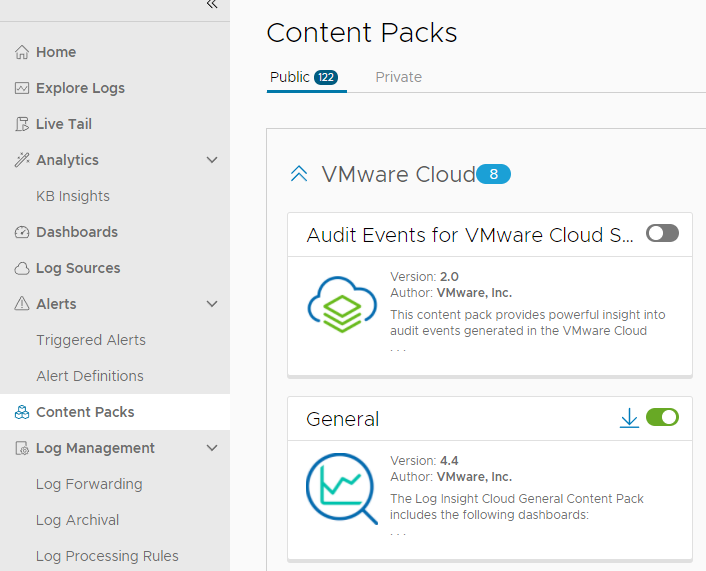This screenshot has width=706, height=571.
Task: Click the General pack magnifier chart logo
Action: [341, 489]
